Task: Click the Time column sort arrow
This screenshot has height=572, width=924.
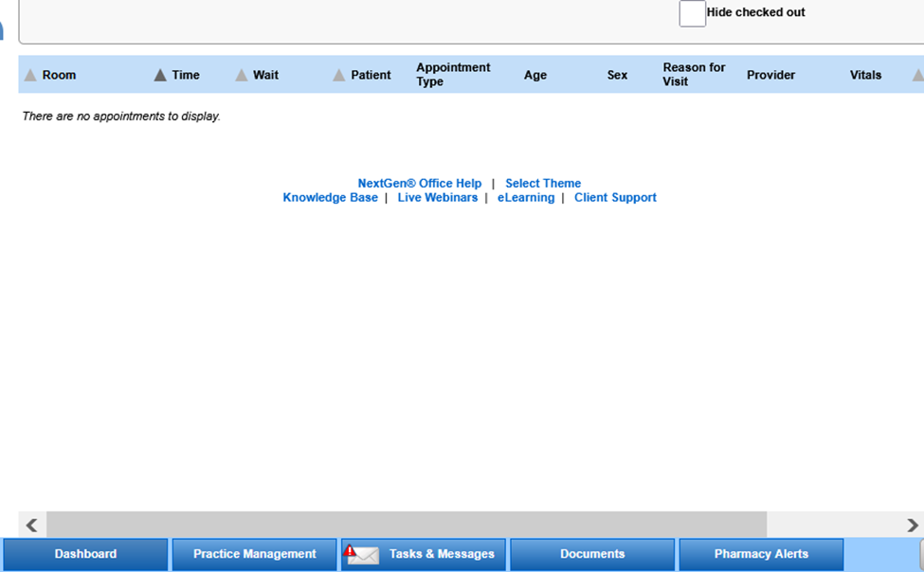Action: point(160,76)
